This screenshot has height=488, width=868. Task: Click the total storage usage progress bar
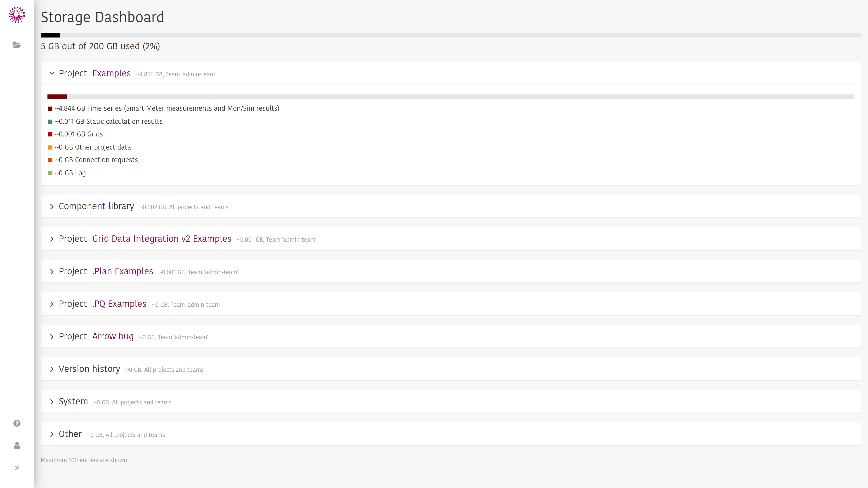451,35
